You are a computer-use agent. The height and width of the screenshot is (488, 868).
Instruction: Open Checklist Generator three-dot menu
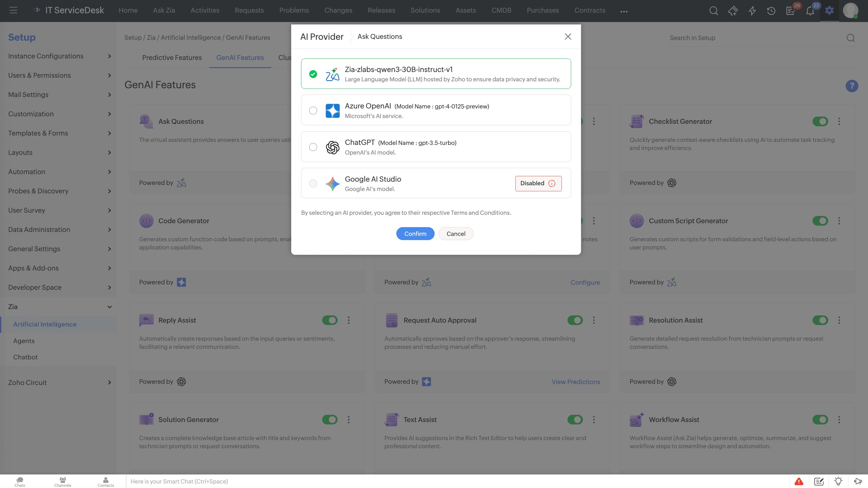pyautogui.click(x=839, y=121)
